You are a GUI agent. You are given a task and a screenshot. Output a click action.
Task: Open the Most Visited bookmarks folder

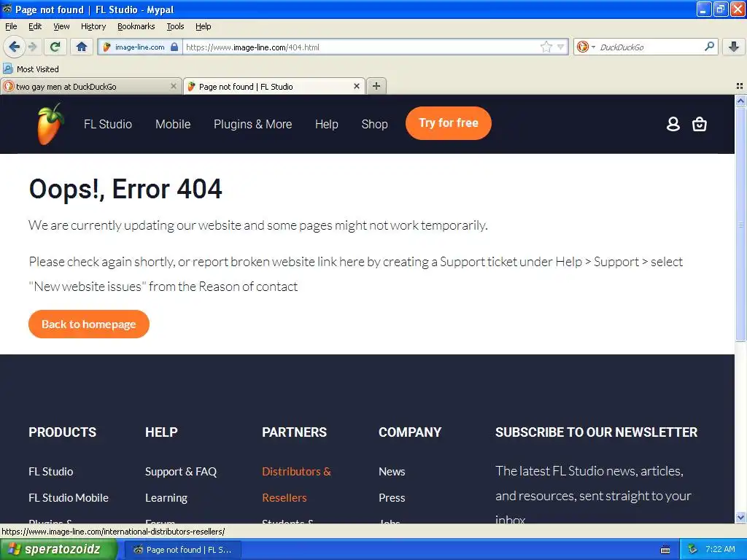pos(31,69)
